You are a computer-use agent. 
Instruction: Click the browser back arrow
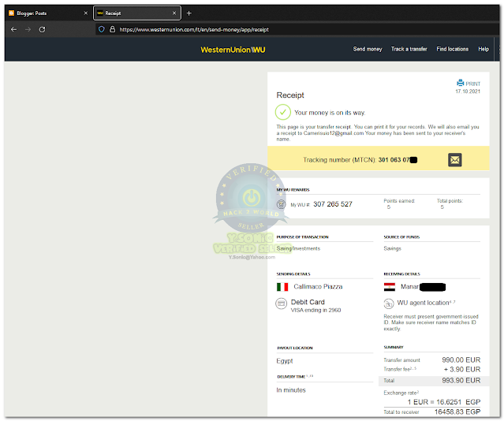click(13, 30)
